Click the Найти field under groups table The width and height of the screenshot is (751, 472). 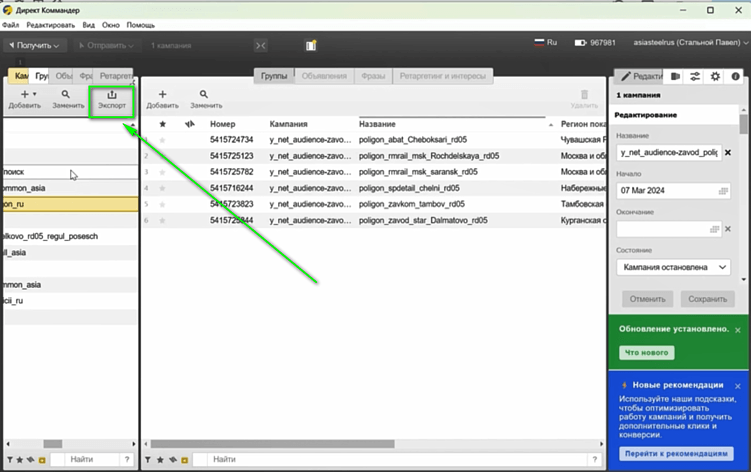[x=397, y=460]
